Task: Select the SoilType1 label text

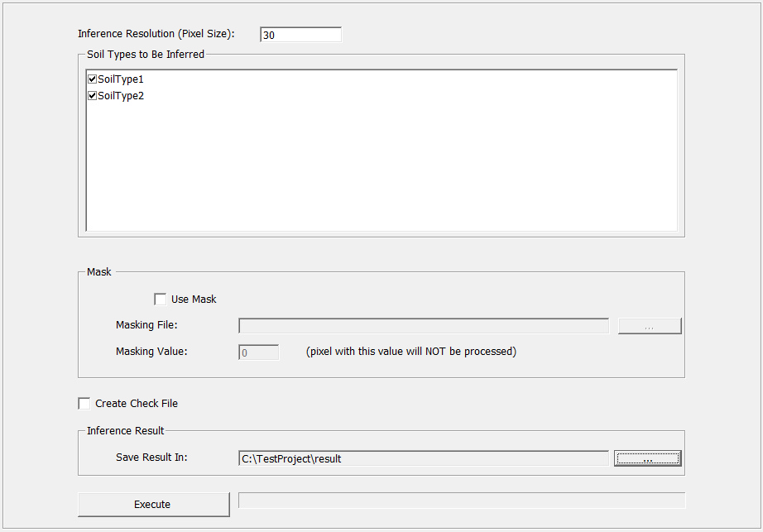Action: coord(121,79)
